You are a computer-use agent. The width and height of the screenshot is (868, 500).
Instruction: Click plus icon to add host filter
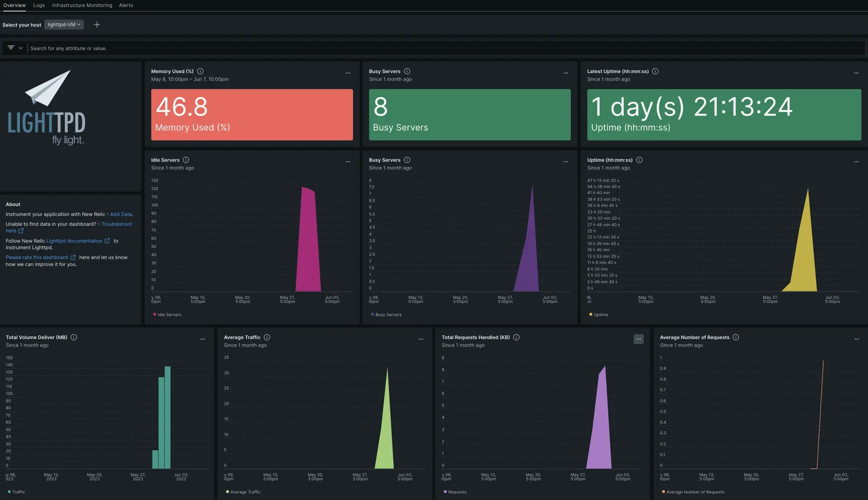97,25
